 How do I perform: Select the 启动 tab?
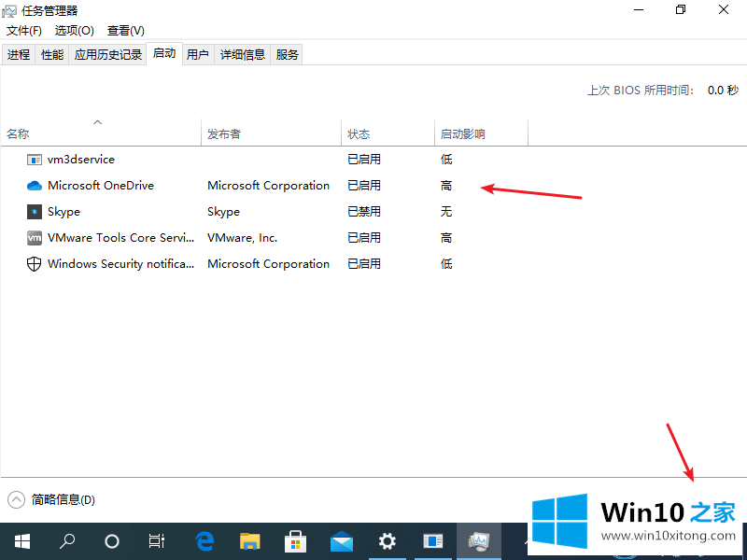pyautogui.click(x=164, y=53)
